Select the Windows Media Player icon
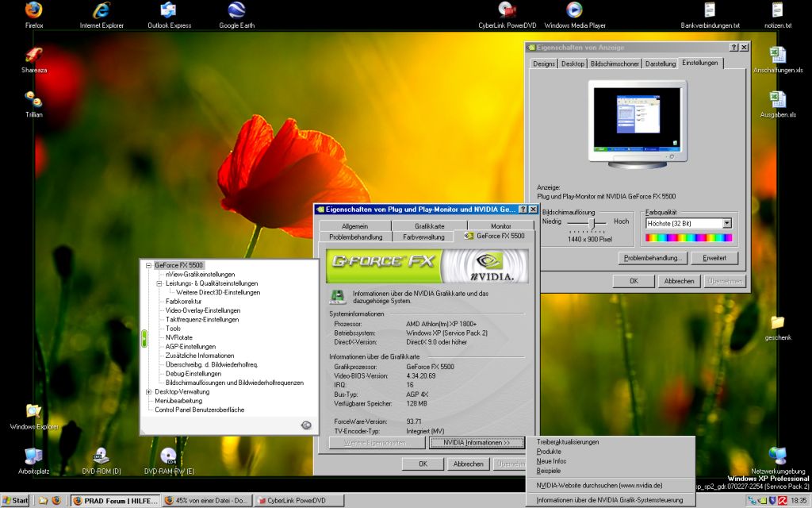812x508 pixels. pos(574,11)
